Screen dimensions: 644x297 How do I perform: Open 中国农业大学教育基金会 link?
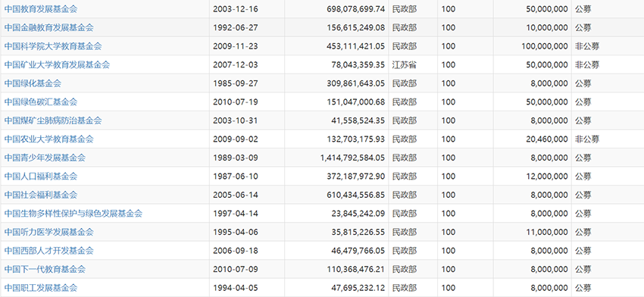(49, 139)
